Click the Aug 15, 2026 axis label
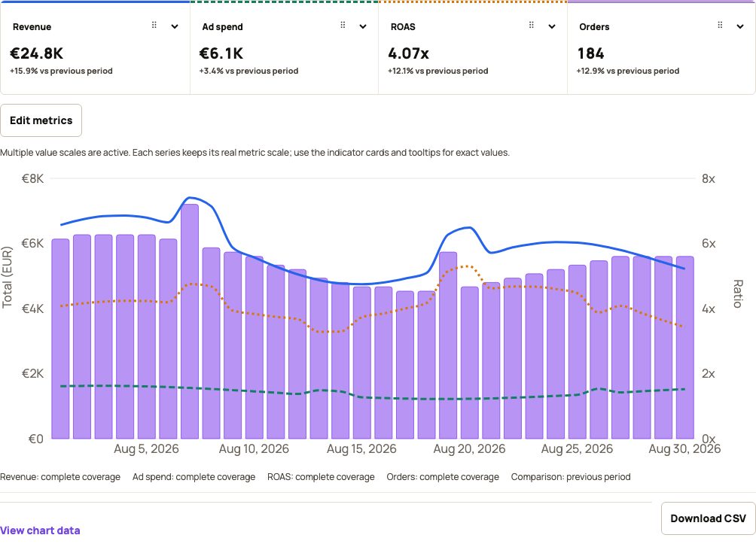The image size is (756, 547). point(361,448)
